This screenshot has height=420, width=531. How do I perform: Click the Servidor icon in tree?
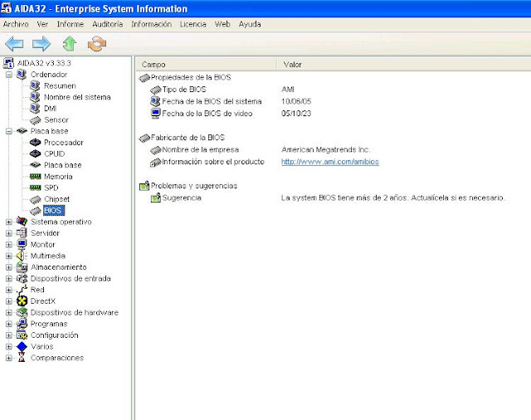(x=22, y=233)
